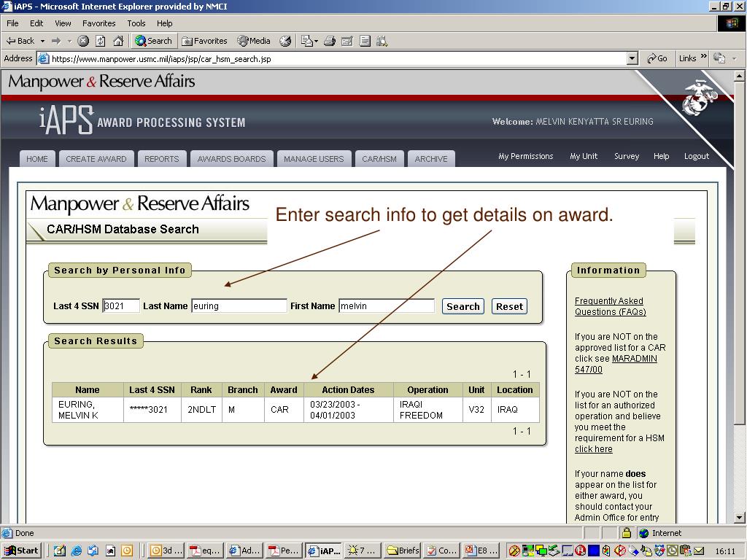Click the envelope icon in the system tray
This screenshot has width=747, height=560.
click(x=699, y=551)
